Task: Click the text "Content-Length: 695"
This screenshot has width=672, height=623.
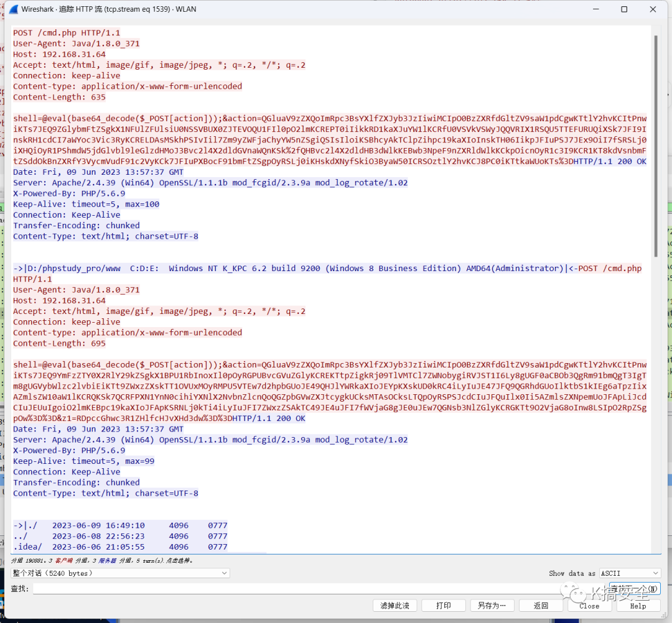Action: point(59,343)
